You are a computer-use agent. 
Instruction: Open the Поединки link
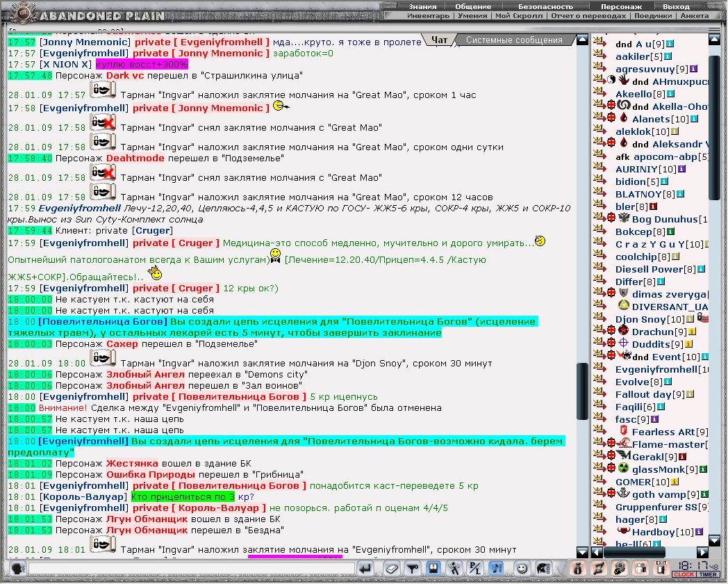[653, 16]
